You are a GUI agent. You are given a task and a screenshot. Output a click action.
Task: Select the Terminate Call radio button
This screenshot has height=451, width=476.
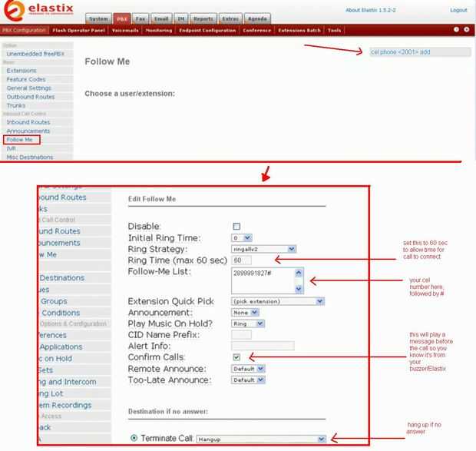coord(134,438)
